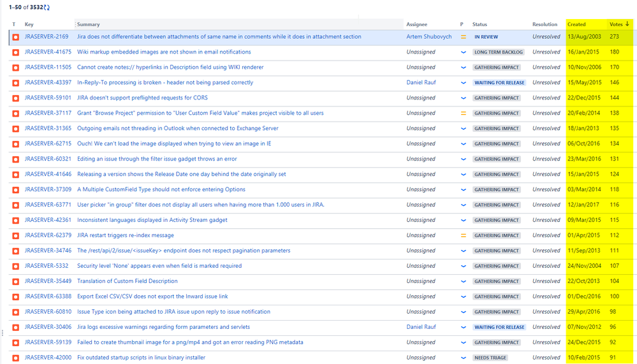Click the low priority icon for JRASERVER-63388
The width and height of the screenshot is (637, 364).
(463, 296)
